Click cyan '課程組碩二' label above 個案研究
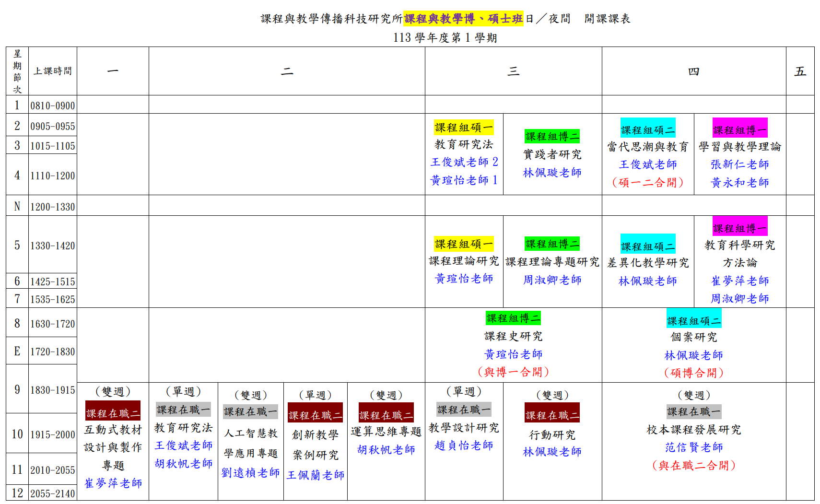This screenshot has width=820, height=504. 693,318
